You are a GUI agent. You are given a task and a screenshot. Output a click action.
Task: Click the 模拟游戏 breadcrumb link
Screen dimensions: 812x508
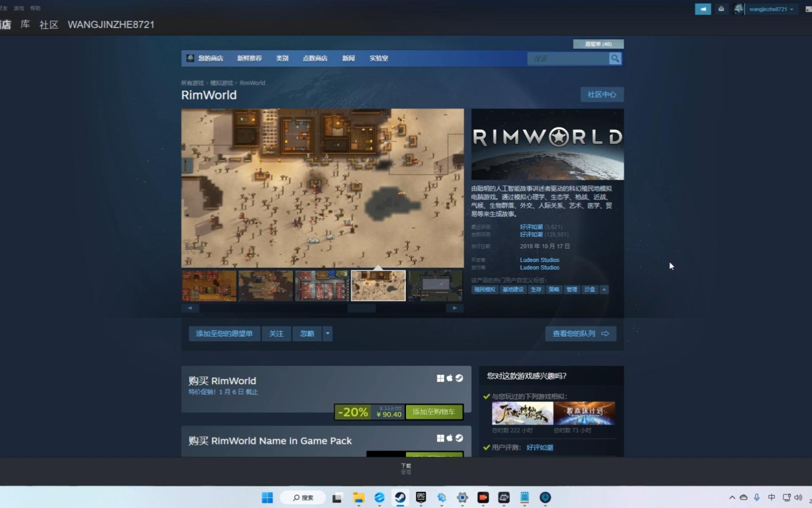[221, 83]
